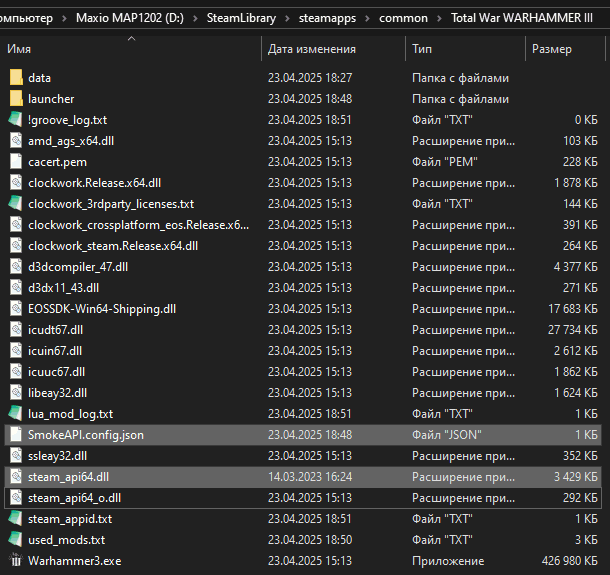Sort files by the Имя column header
Screen dimensions: 610x575
tap(20, 49)
